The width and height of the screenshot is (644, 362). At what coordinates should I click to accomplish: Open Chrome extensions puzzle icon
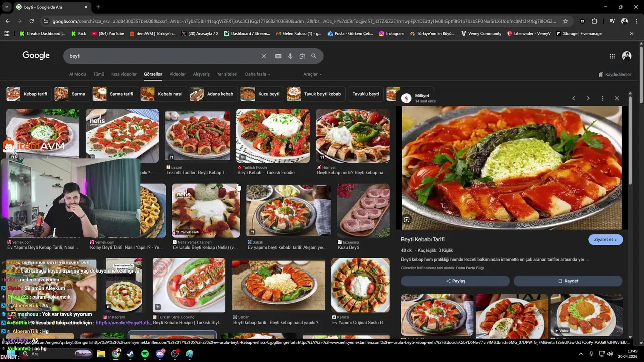point(595,21)
